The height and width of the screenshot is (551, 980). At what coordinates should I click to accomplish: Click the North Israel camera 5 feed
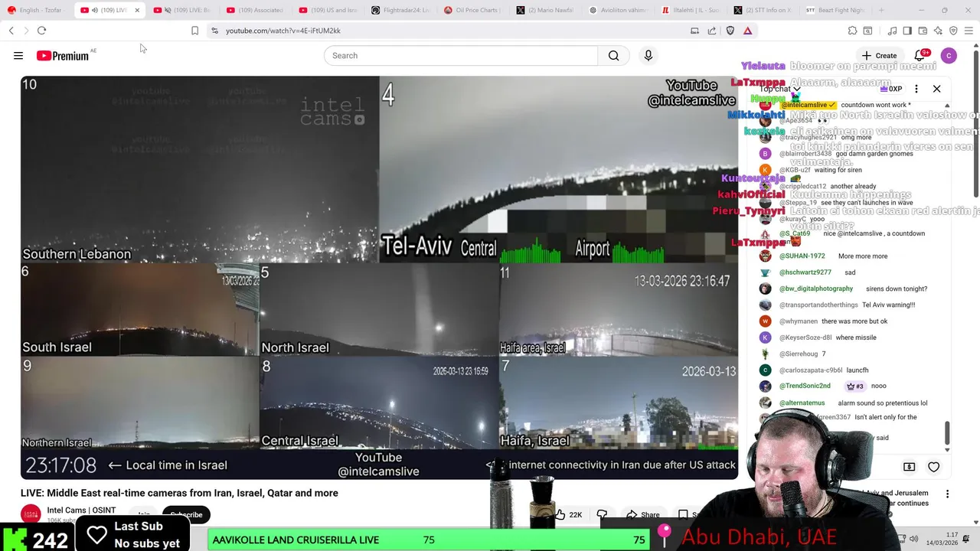click(379, 310)
